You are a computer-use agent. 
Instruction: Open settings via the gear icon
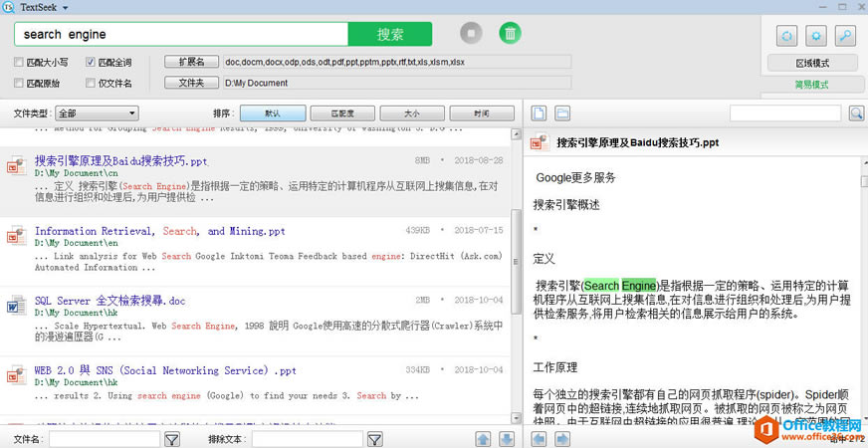pyautogui.click(x=816, y=37)
